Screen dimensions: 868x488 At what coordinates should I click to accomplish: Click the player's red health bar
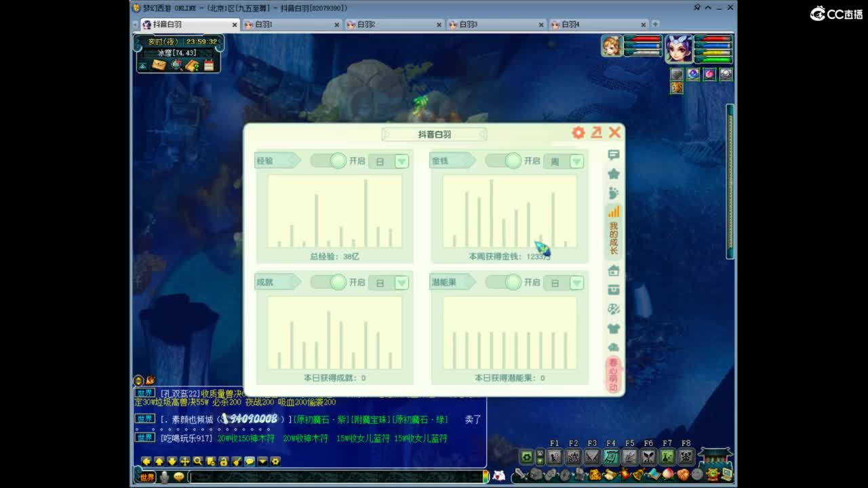click(x=713, y=39)
